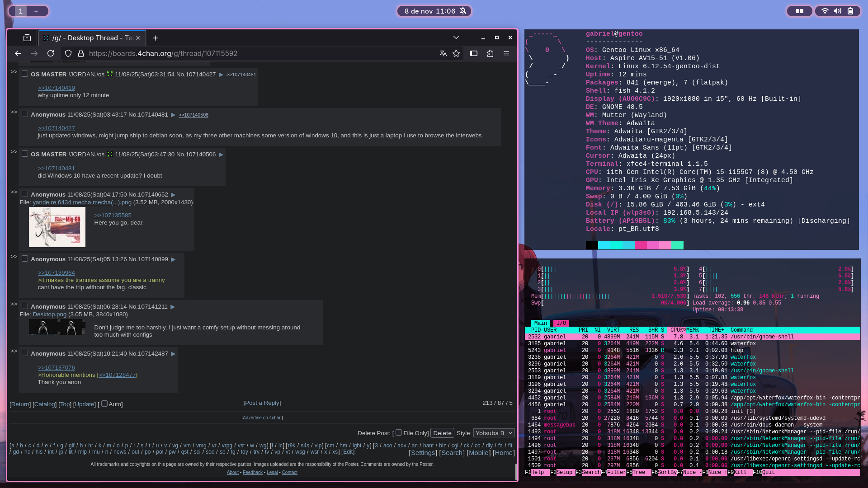Click the Post a Reply link
Image resolution: width=868 pixels, height=488 pixels.
point(262,403)
